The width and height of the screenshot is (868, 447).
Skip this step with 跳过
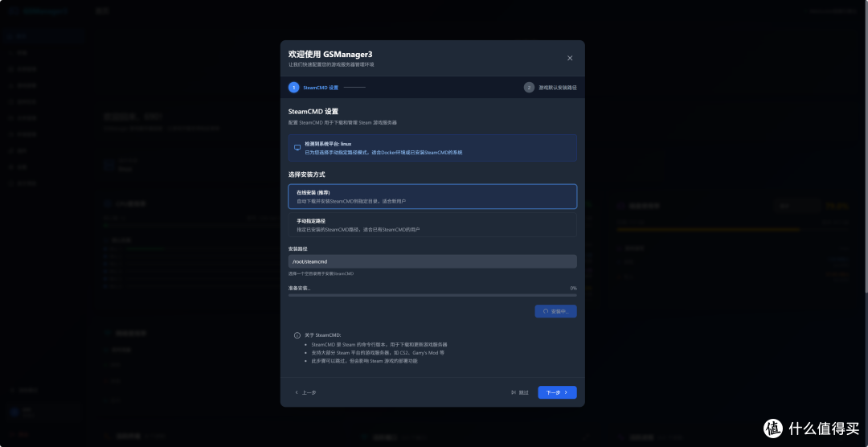tap(520, 392)
